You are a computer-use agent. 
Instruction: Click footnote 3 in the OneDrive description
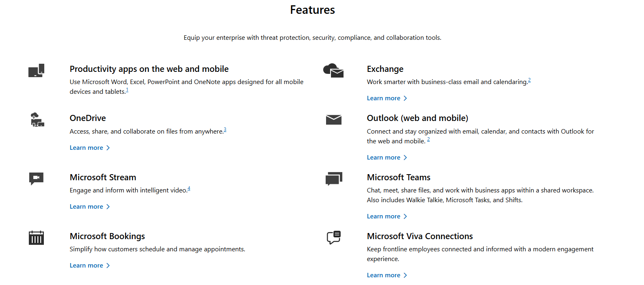point(225,129)
